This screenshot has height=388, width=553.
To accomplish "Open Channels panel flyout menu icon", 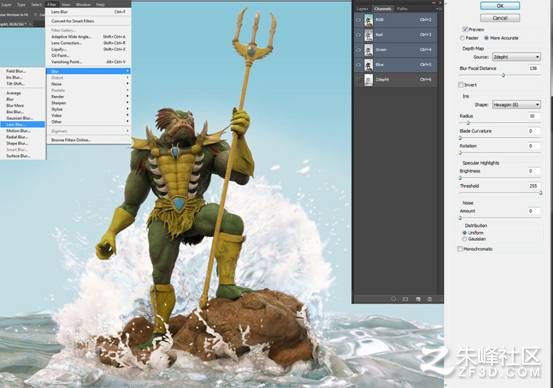I will point(439,8).
